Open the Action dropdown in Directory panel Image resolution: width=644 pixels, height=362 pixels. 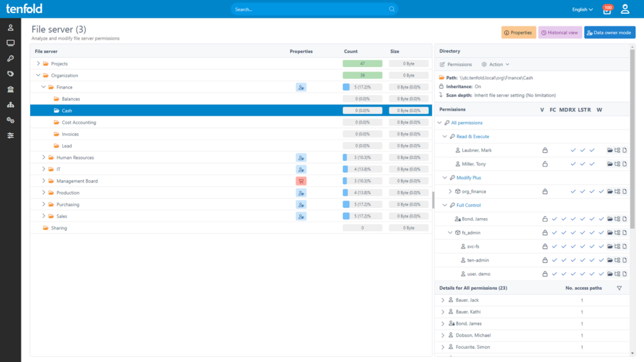coord(496,64)
